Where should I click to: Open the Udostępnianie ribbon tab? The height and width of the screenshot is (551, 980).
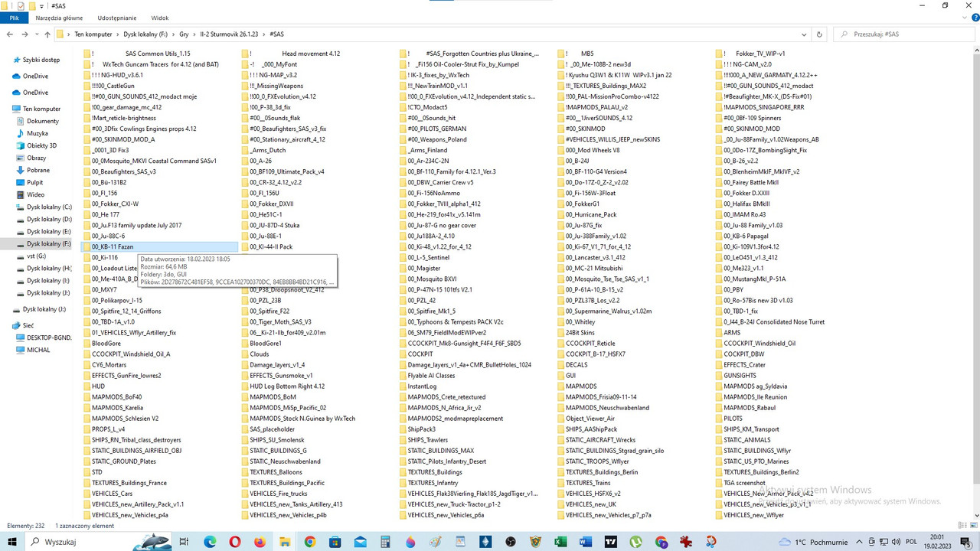coord(117,17)
